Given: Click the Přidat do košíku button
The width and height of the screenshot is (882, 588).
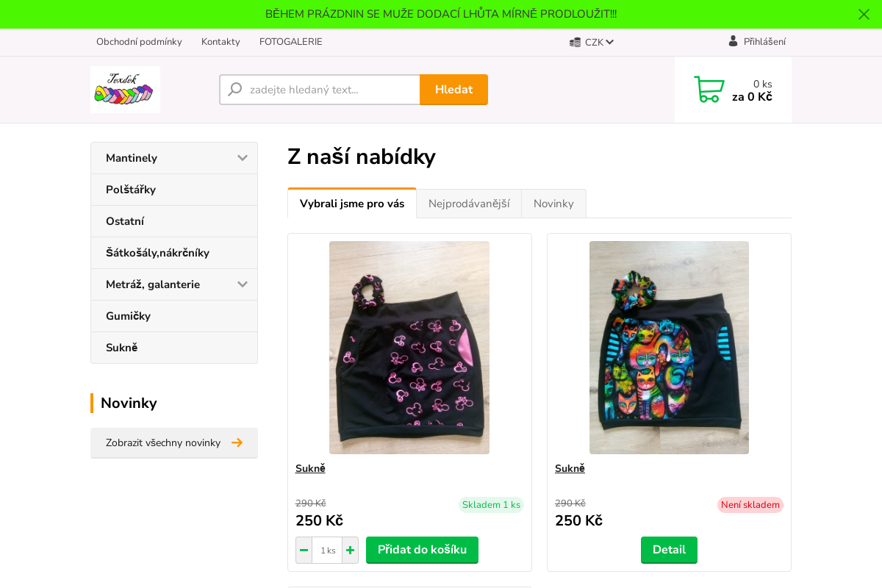Looking at the screenshot, I should [422, 550].
